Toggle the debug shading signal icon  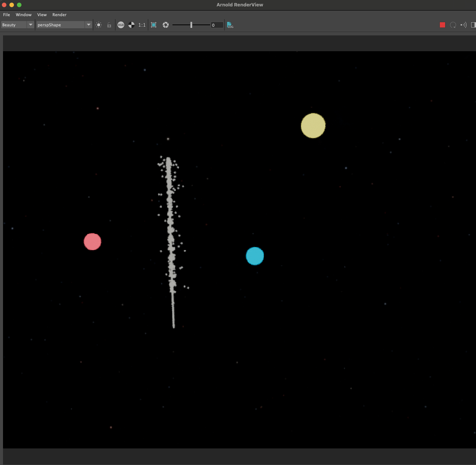tap(463, 25)
